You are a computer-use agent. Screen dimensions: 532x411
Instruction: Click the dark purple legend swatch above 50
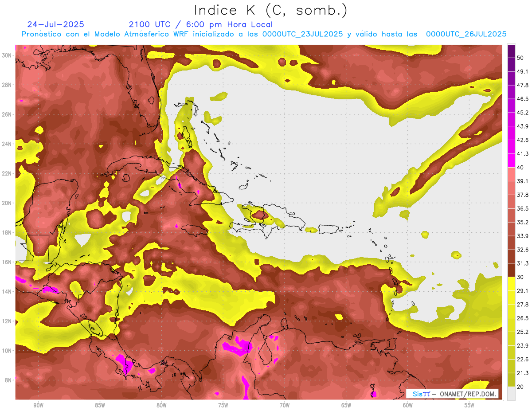(511, 51)
